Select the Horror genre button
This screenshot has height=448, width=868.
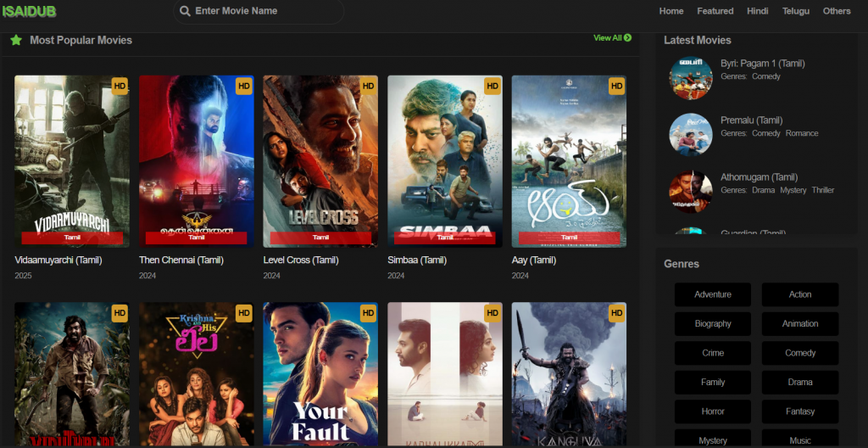(713, 412)
